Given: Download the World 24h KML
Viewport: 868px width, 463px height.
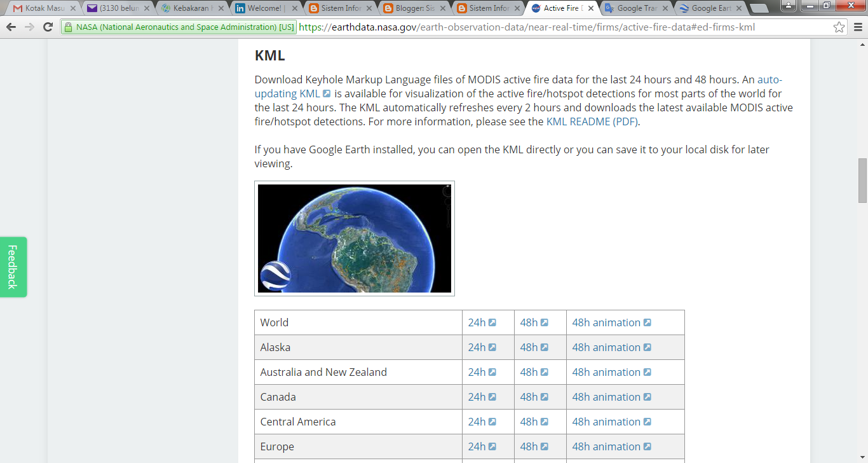Looking at the screenshot, I should point(482,322).
